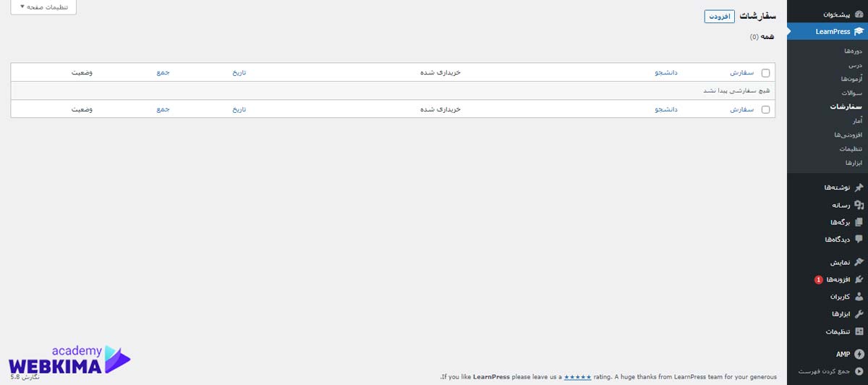
Task: Filter orders by همه (0)
Action: 763,36
